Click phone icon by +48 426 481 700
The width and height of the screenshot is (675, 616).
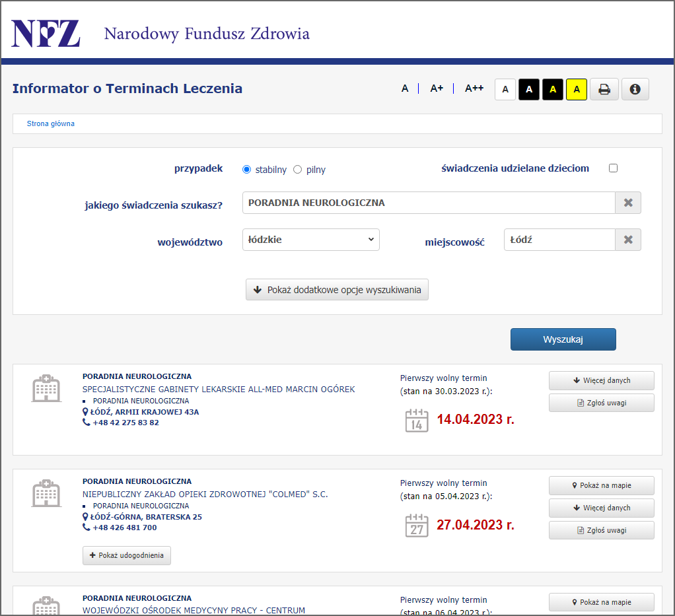(86, 528)
